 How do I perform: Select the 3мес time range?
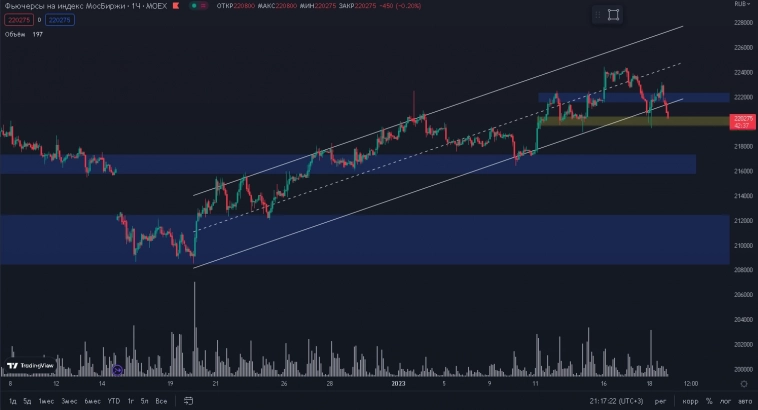click(x=69, y=401)
